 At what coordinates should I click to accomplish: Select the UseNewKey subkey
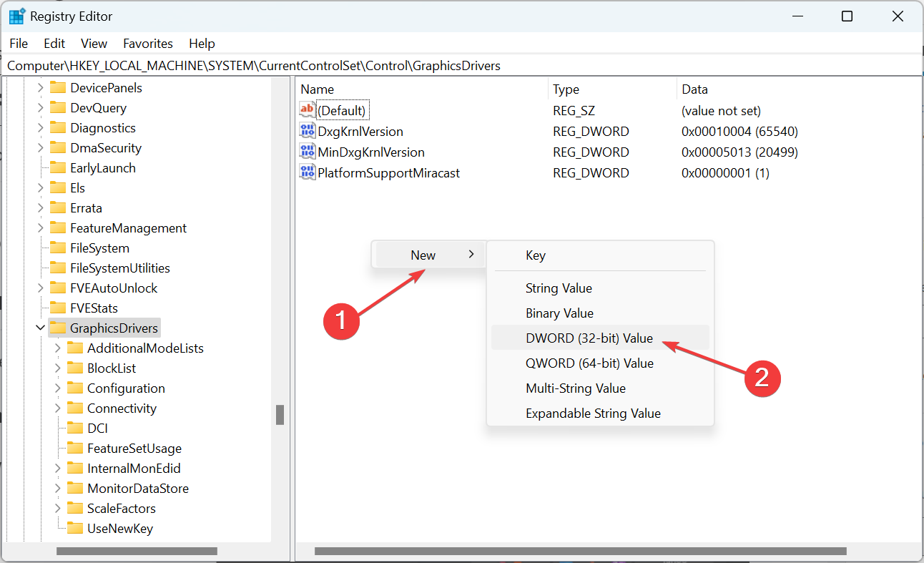point(119,528)
